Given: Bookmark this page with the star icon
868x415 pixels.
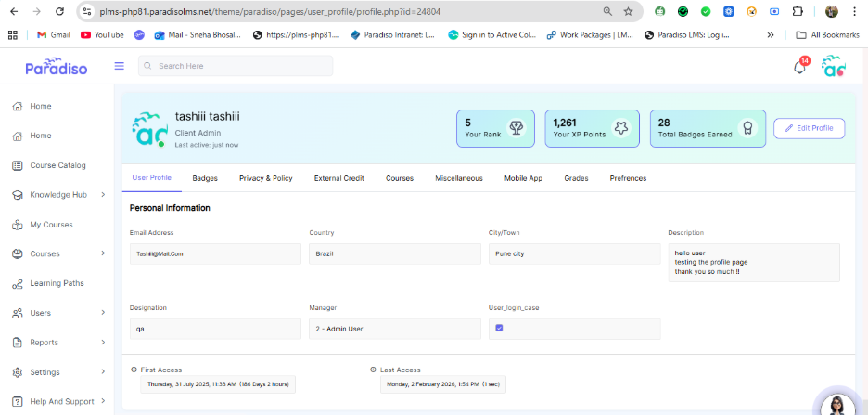Looking at the screenshot, I should pos(628,12).
